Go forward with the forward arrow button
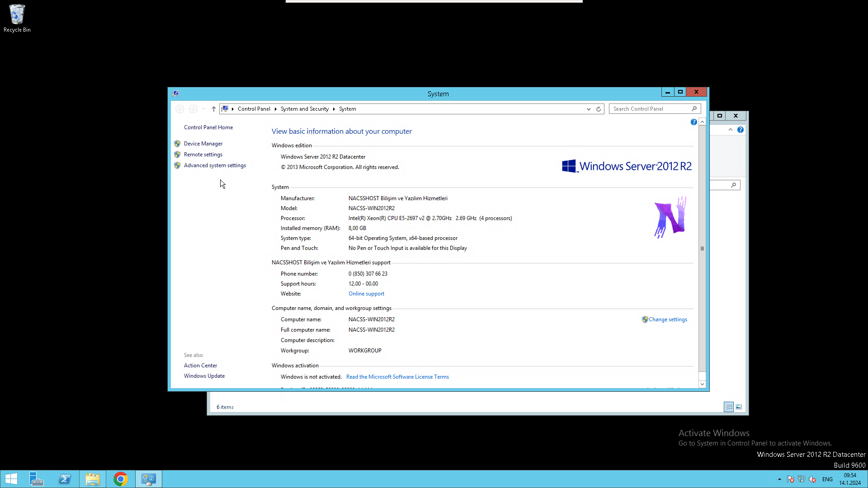Image resolution: width=868 pixels, height=488 pixels. pyautogui.click(x=193, y=109)
